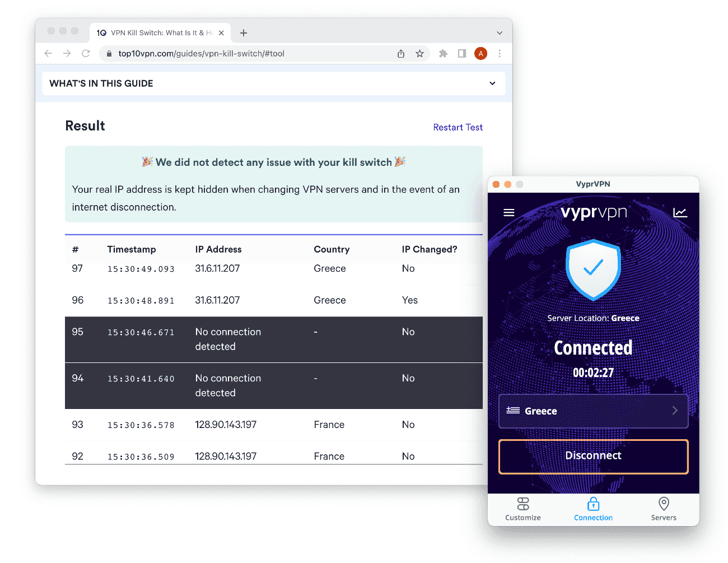
Task: Click the IP Address column header
Action: (218, 249)
